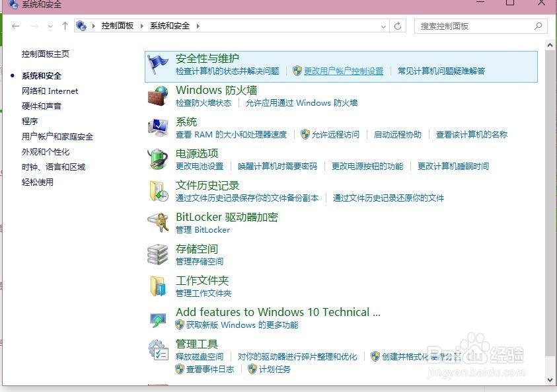Click 管理存储空间 link
Image resolution: width=557 pixels, height=392 pixels.
pyautogui.click(x=200, y=262)
